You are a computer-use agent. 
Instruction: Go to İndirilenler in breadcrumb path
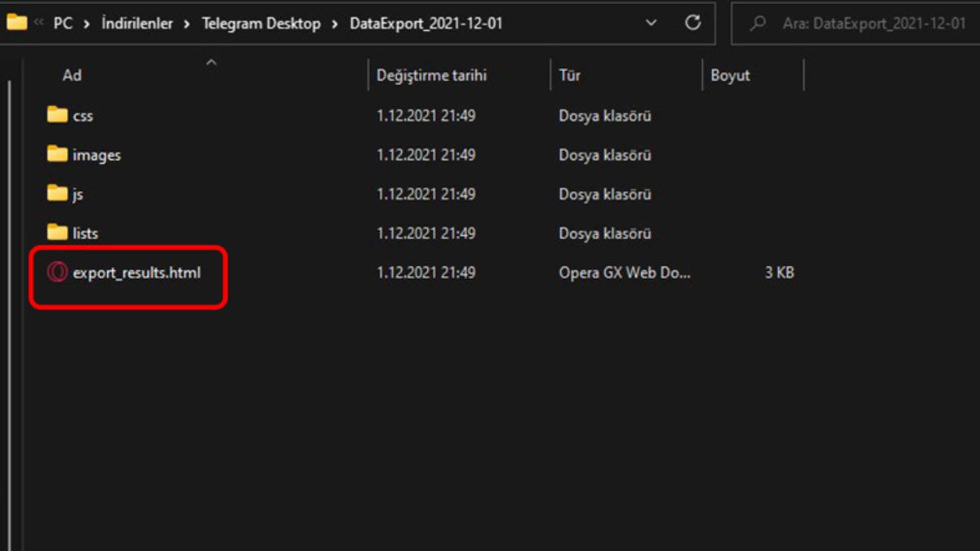(137, 24)
